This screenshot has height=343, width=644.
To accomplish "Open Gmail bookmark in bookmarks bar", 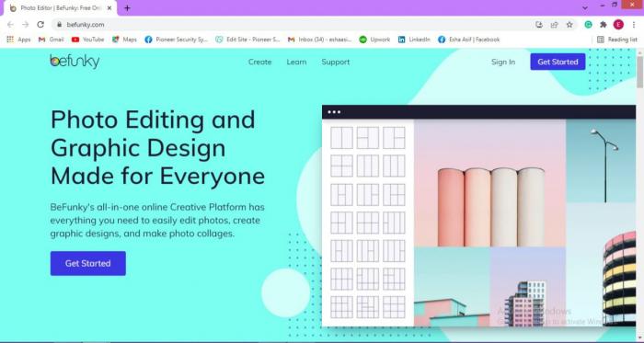I will click(51, 40).
